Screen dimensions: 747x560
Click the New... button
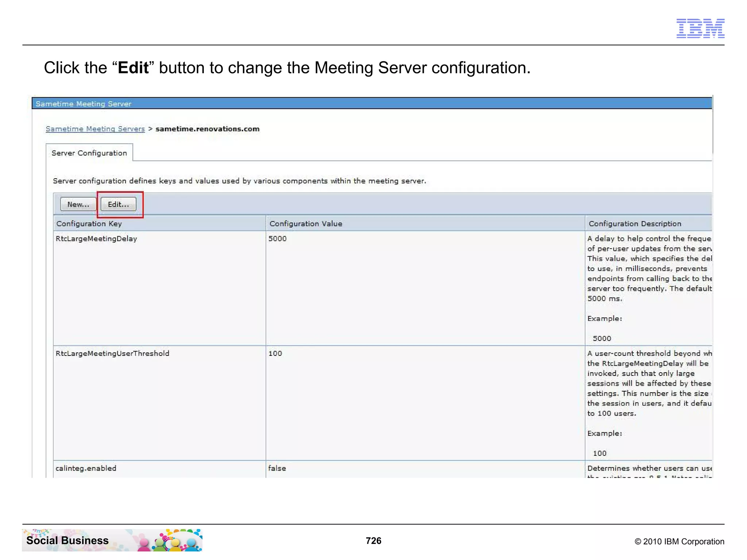tap(78, 204)
